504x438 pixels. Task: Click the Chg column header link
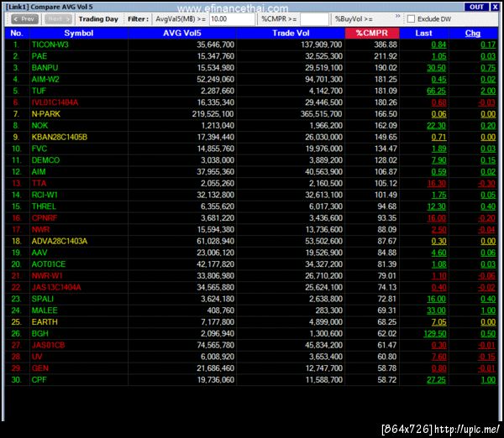coord(472,33)
